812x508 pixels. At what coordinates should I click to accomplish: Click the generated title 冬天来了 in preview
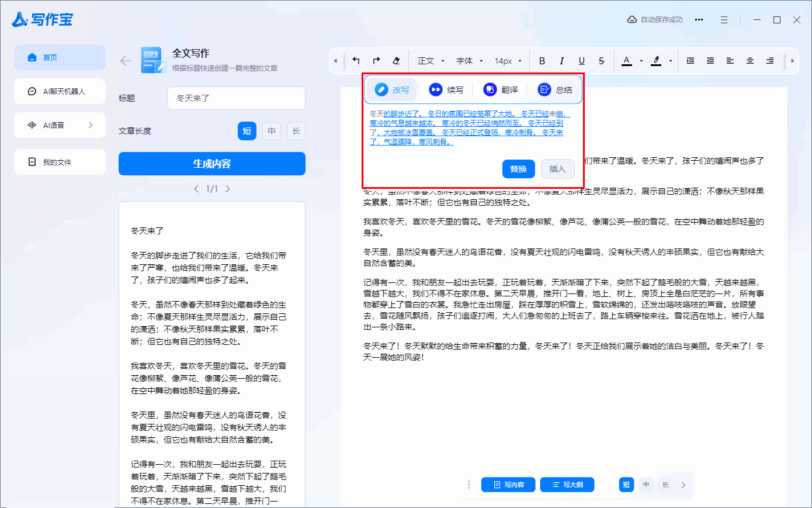(x=147, y=231)
